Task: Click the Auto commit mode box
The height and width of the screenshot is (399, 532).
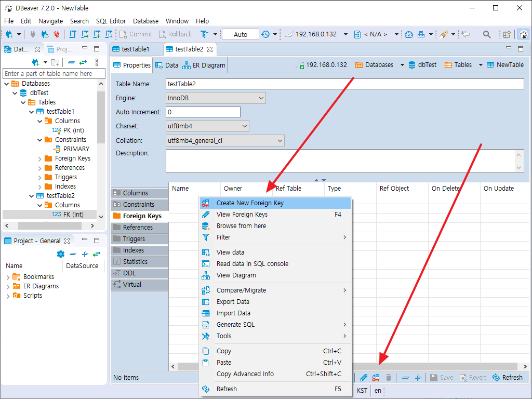Action: pyautogui.click(x=241, y=34)
